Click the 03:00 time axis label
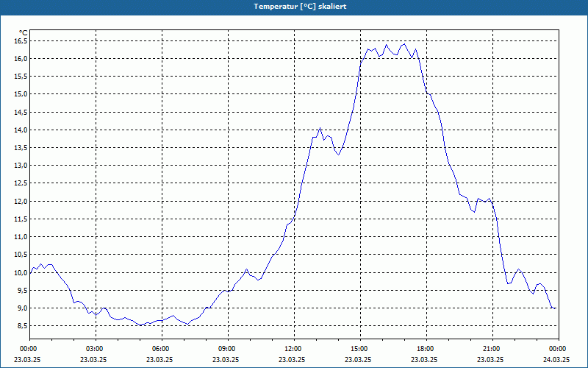Image resolution: width=588 pixels, height=368 pixels. pyautogui.click(x=96, y=349)
